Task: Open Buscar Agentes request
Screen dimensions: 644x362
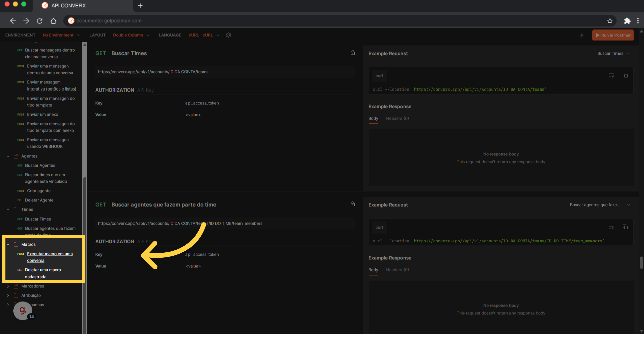Action: coord(40,165)
